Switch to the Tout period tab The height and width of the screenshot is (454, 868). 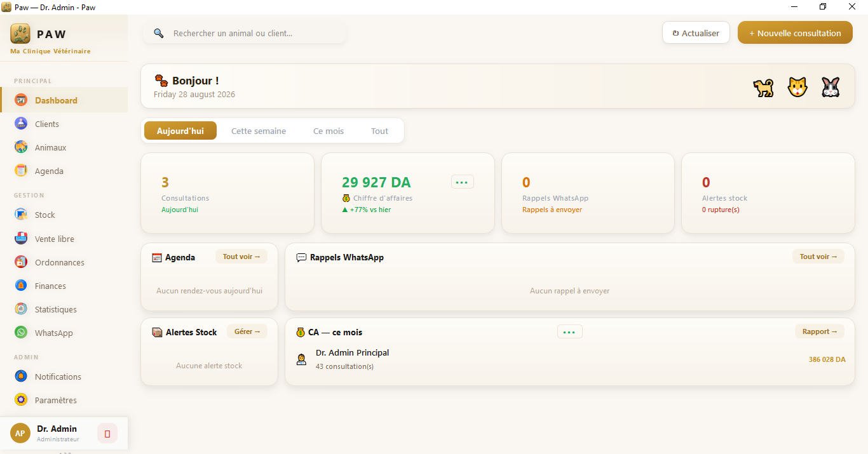coord(379,131)
